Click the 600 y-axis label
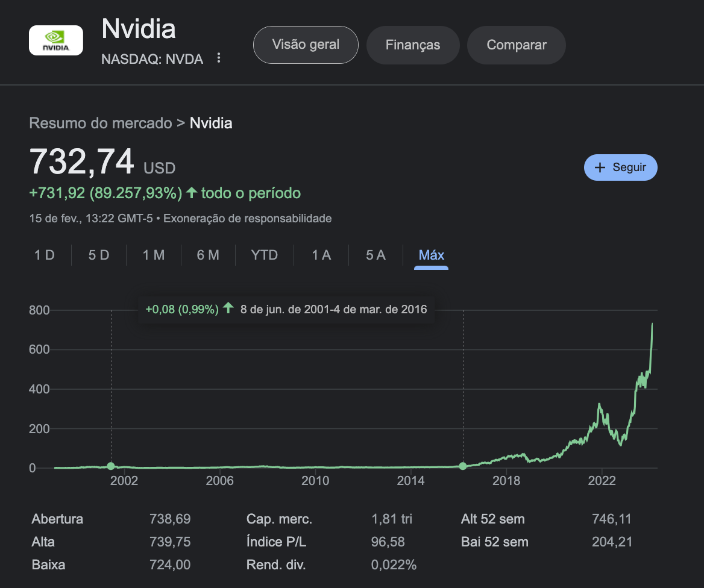This screenshot has height=588, width=704. point(39,349)
